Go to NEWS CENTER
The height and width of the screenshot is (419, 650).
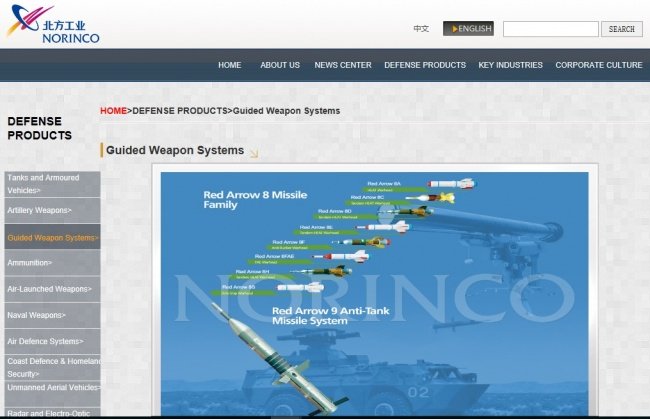[x=343, y=65]
